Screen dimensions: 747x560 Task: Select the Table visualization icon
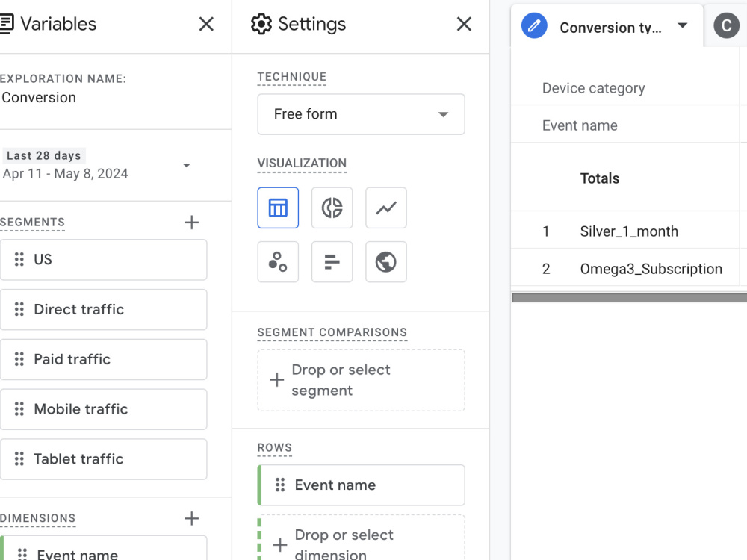point(278,208)
